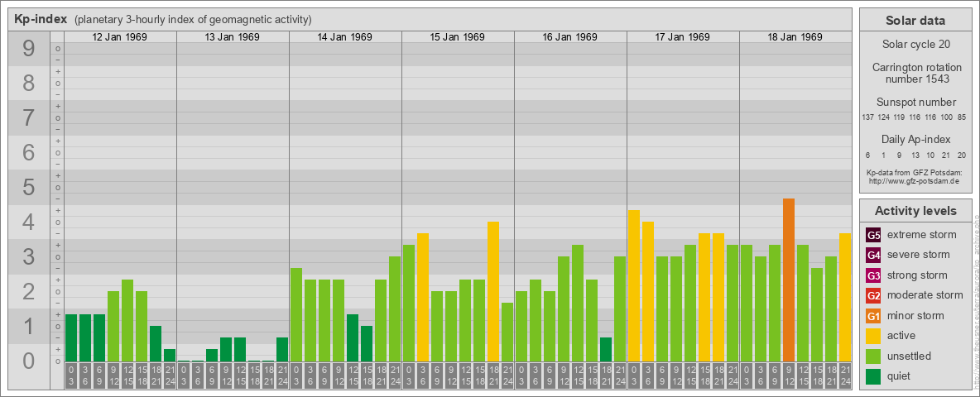The width and height of the screenshot is (980, 397).
Task: Click the 'unsettled' legend label
Action: click(x=909, y=356)
